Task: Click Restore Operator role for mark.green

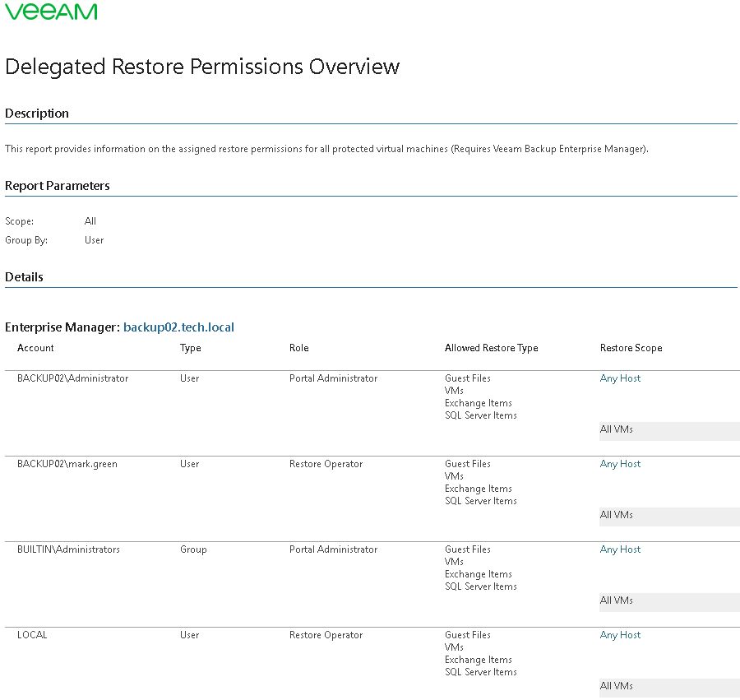Action: tap(326, 464)
